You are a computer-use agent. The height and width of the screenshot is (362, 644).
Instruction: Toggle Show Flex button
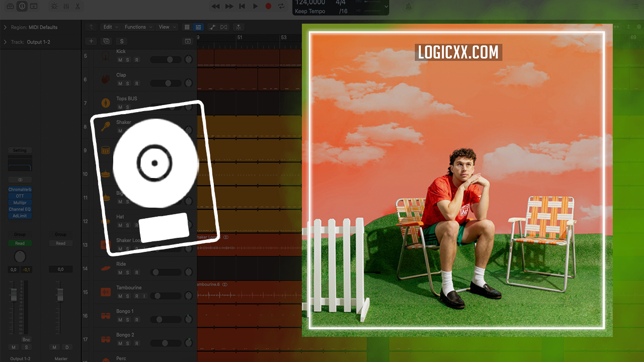click(x=224, y=27)
